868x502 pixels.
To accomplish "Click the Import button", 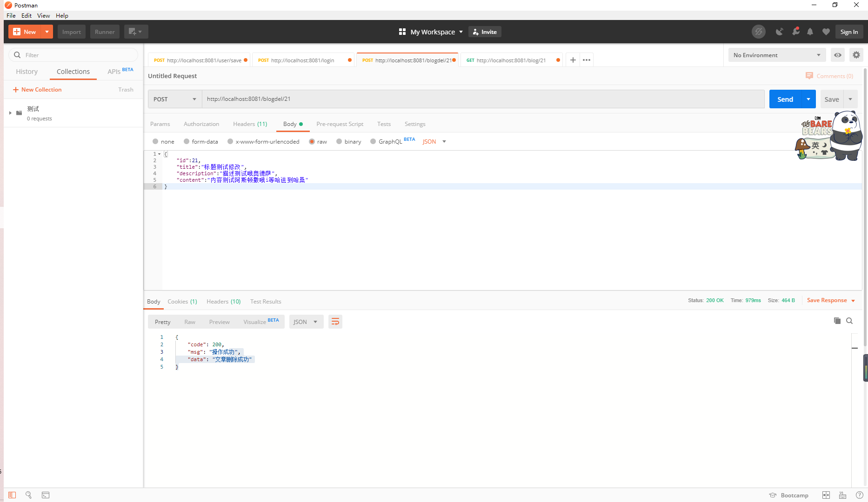I will pos(72,32).
